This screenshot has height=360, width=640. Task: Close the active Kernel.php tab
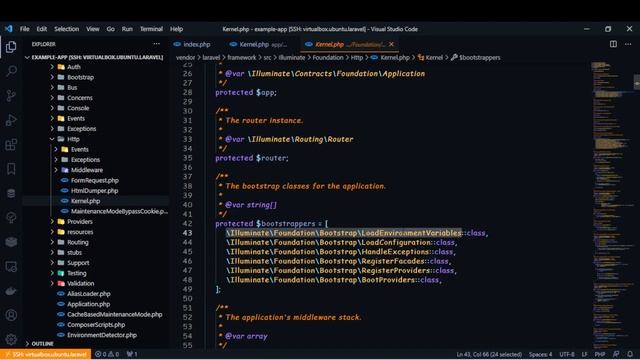(x=391, y=44)
